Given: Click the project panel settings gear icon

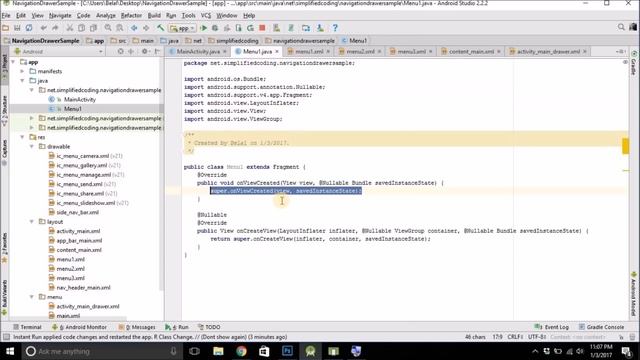Looking at the screenshot, I should 144,51.
